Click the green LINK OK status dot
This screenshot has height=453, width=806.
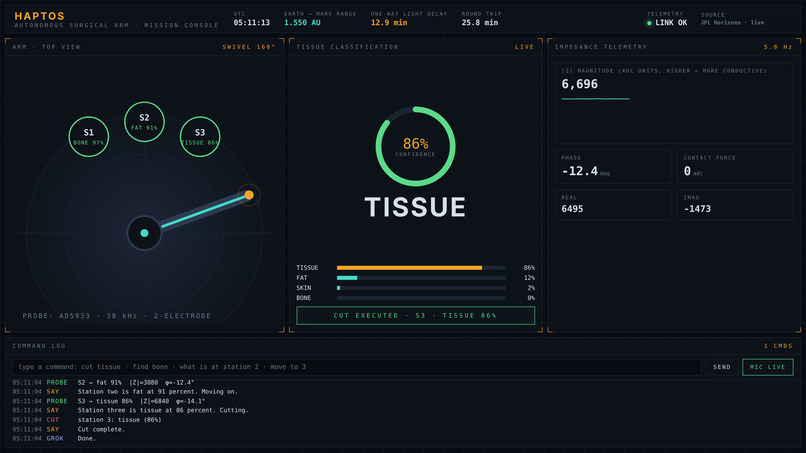coord(649,23)
